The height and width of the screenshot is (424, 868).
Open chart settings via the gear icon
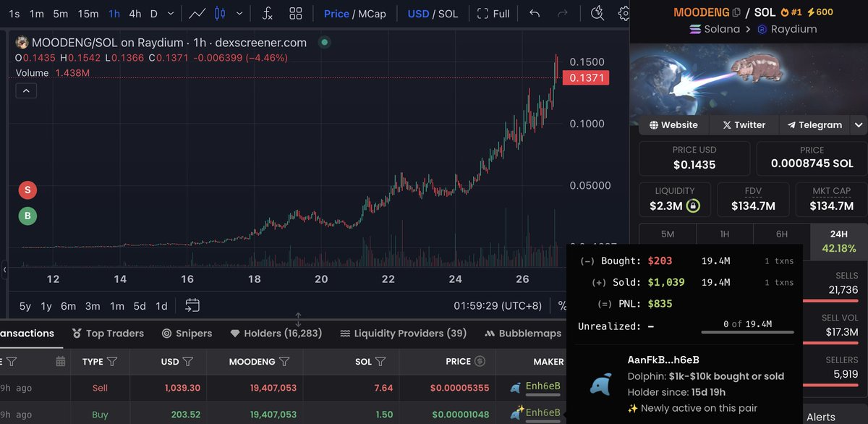click(x=625, y=13)
